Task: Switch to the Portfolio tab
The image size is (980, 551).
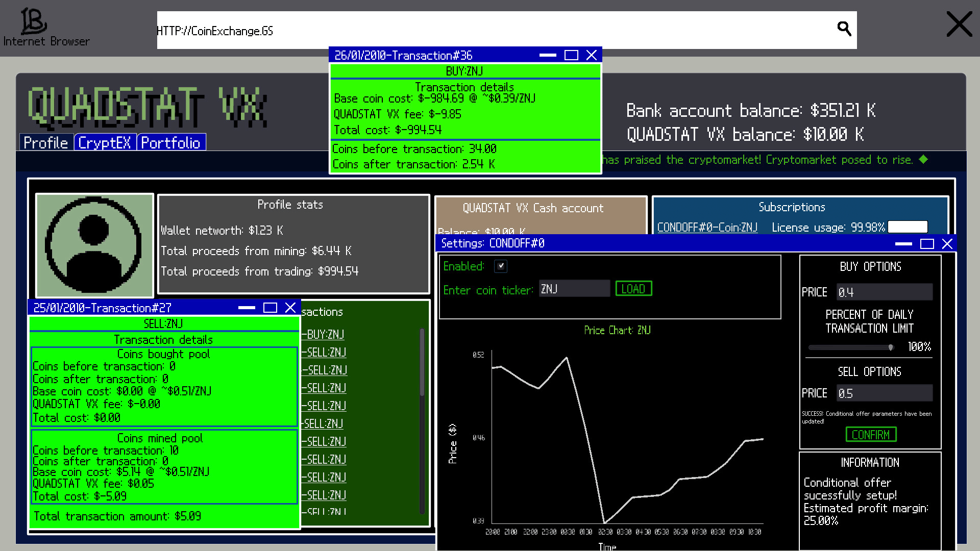Action: (x=170, y=143)
